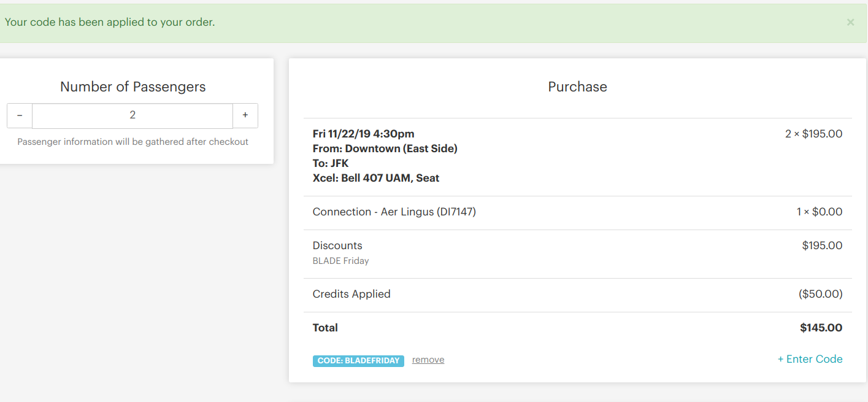The width and height of the screenshot is (868, 402).
Task: Increase passenger count with plus button
Action: (245, 115)
